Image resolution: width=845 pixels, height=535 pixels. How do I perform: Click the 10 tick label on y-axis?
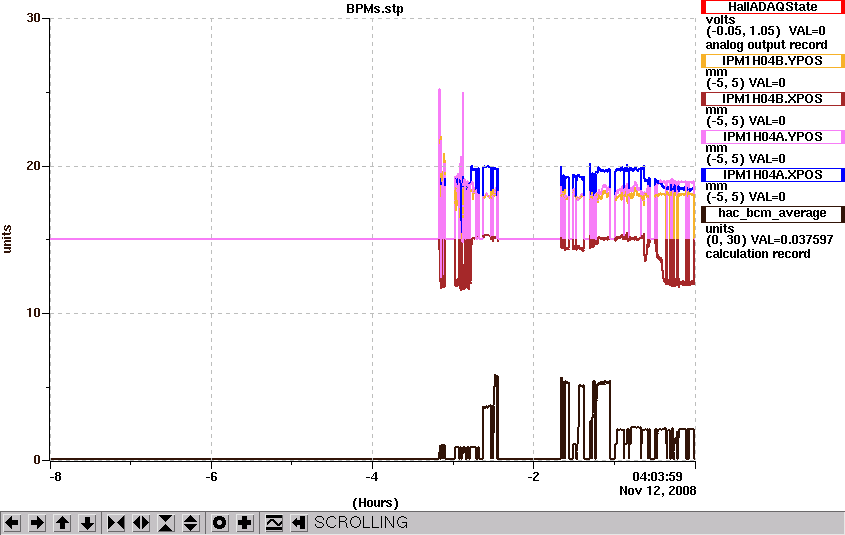(33, 313)
